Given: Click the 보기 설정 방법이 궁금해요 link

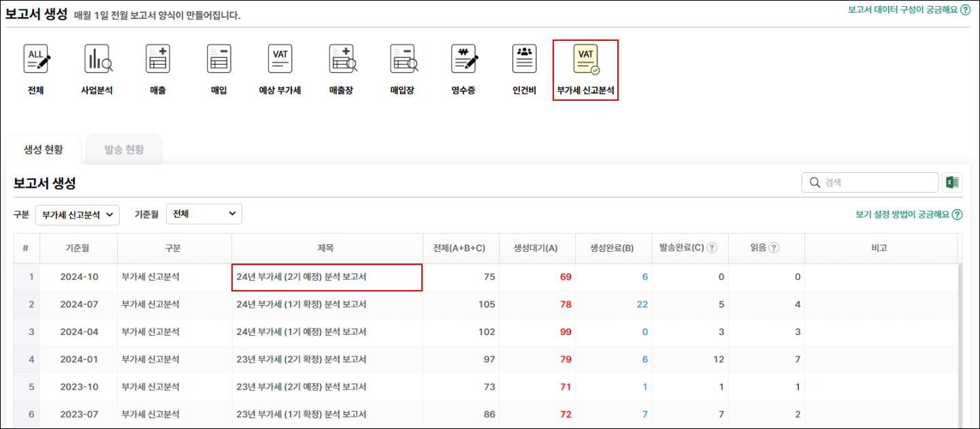Looking at the screenshot, I should (908, 214).
